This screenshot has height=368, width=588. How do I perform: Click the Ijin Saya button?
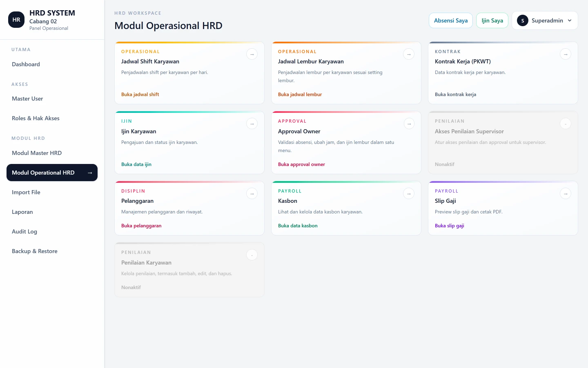pyautogui.click(x=492, y=20)
